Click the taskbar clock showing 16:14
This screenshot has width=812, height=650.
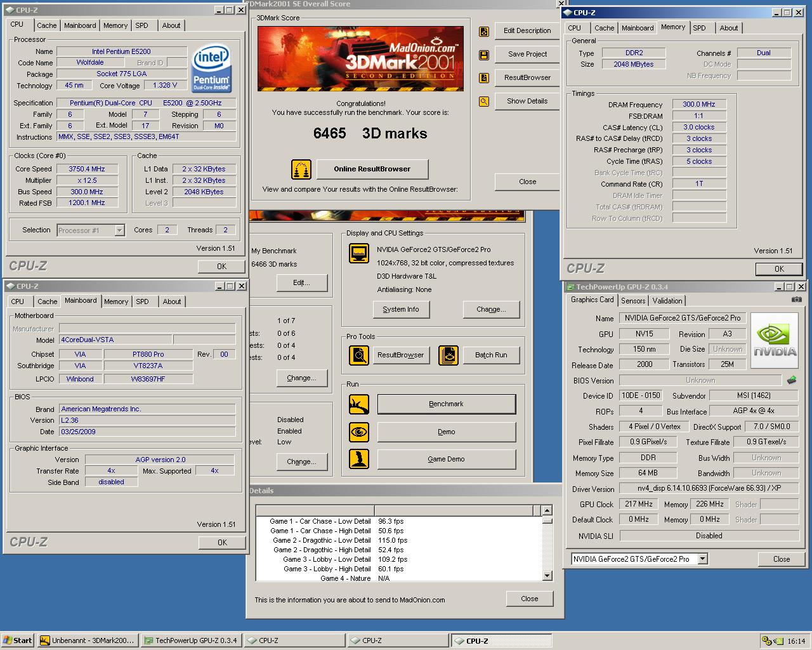point(796,641)
